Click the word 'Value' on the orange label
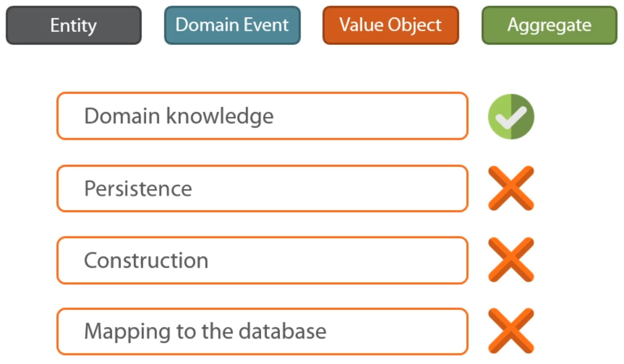Viewport: 624px width, 364px height. (361, 25)
